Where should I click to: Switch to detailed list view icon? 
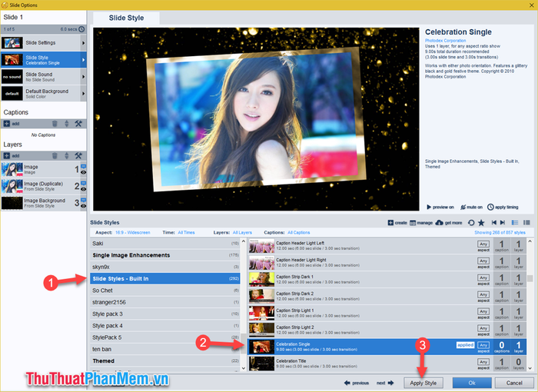click(x=515, y=222)
